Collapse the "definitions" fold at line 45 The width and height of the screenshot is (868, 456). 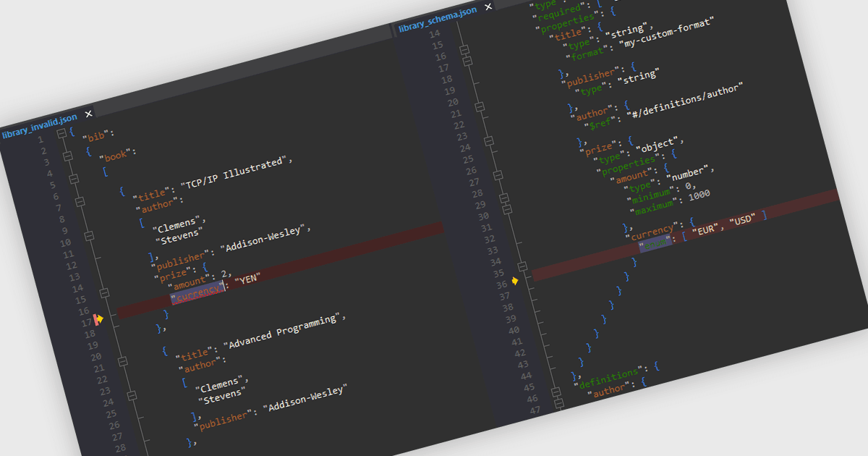click(556, 392)
